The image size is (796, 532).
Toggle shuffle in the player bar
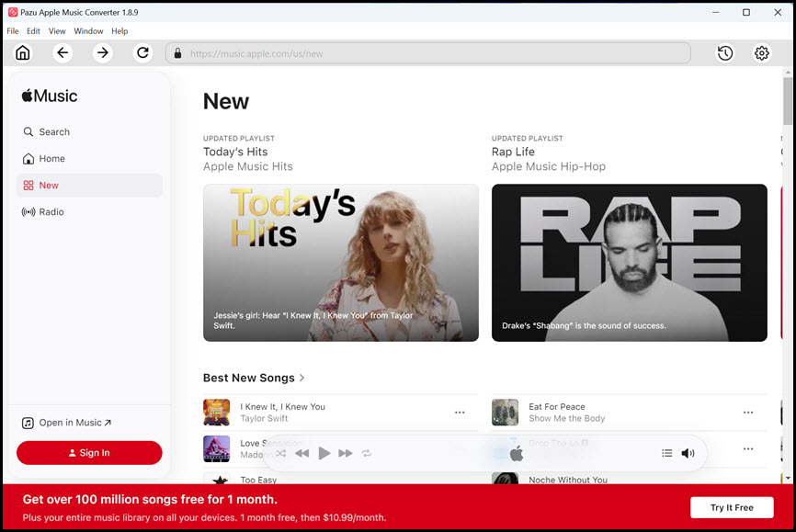coord(280,453)
